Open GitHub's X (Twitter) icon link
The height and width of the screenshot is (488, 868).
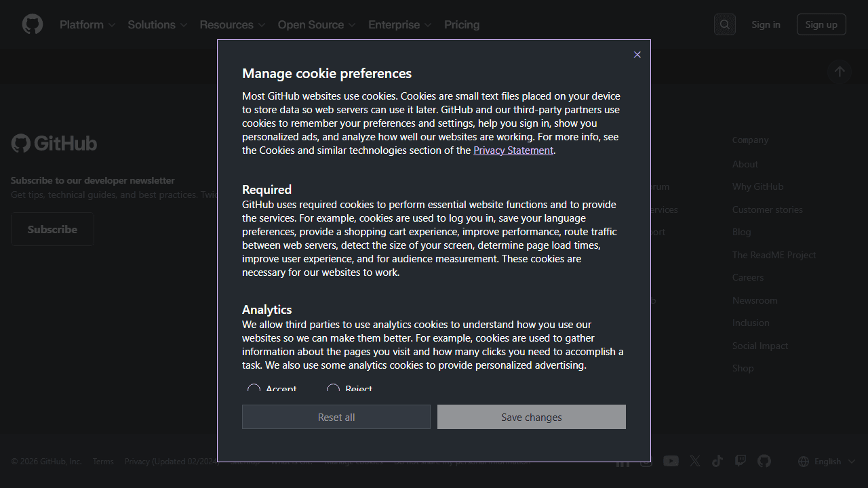(695, 461)
